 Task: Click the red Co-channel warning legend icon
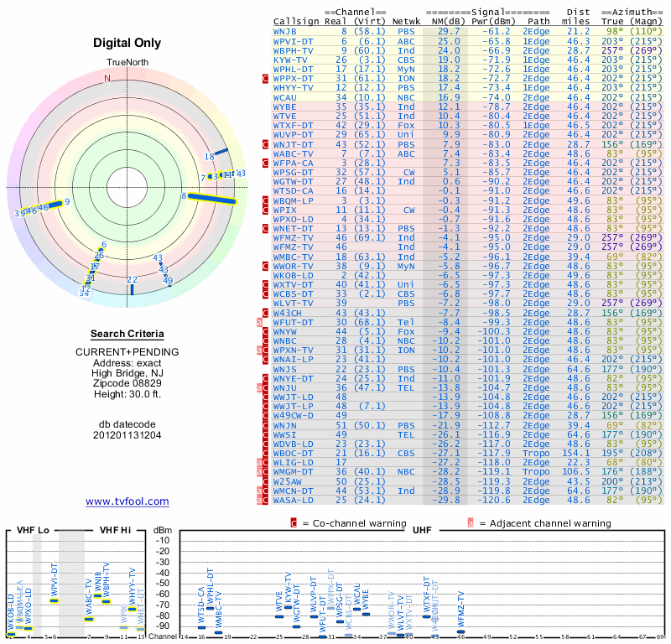coord(293,523)
